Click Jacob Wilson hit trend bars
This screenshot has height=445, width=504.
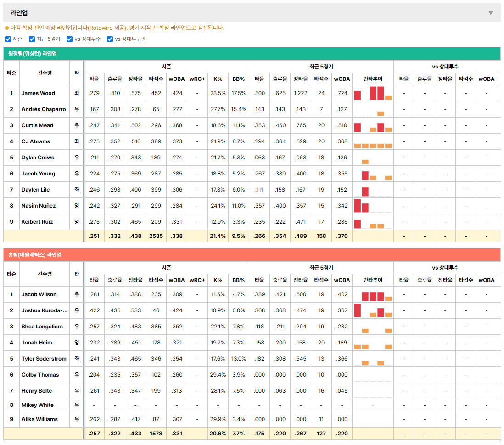(x=373, y=294)
